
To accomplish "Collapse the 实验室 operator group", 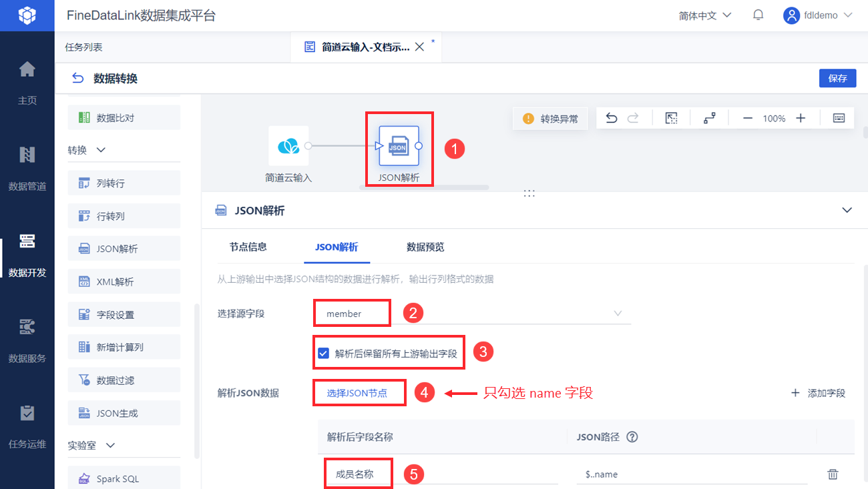I will pyautogui.click(x=111, y=445).
